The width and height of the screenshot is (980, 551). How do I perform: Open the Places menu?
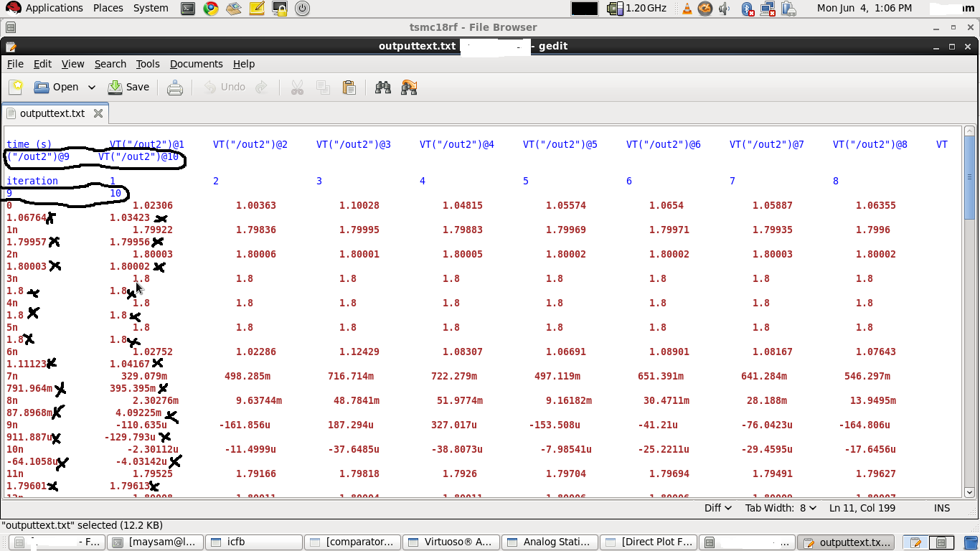(108, 8)
